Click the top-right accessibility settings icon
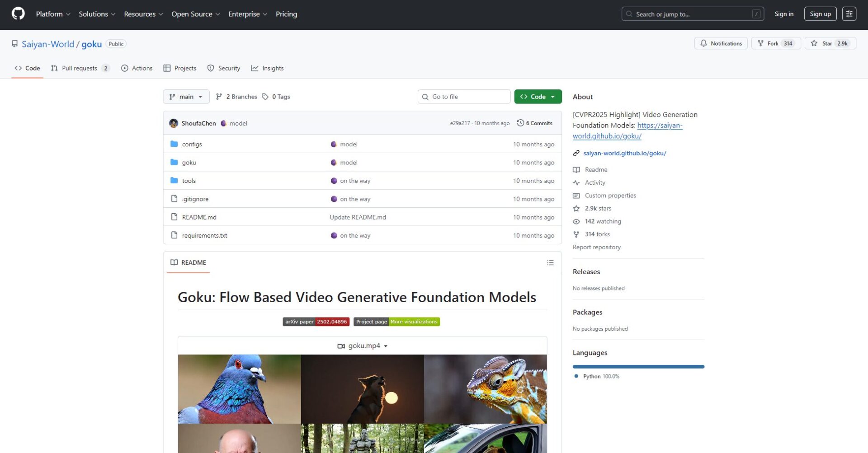Image resolution: width=868 pixels, height=453 pixels. (849, 14)
